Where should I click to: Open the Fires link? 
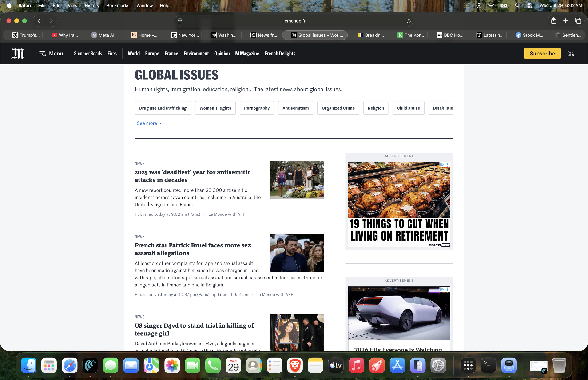coord(112,54)
